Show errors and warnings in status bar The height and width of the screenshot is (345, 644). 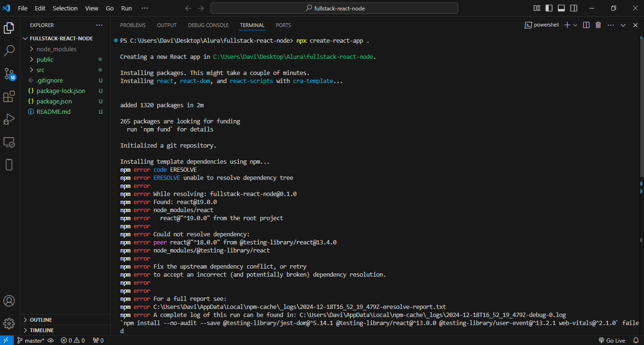pyautogui.click(x=73, y=340)
